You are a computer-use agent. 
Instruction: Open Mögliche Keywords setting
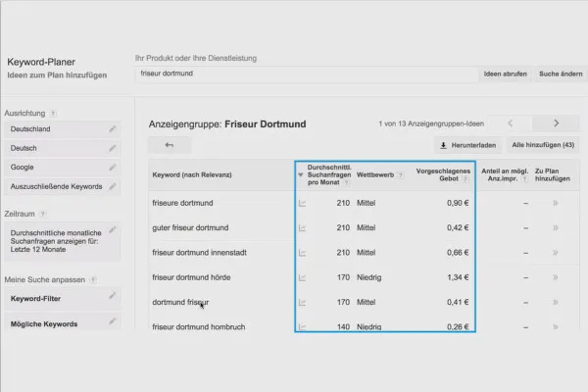63,323
